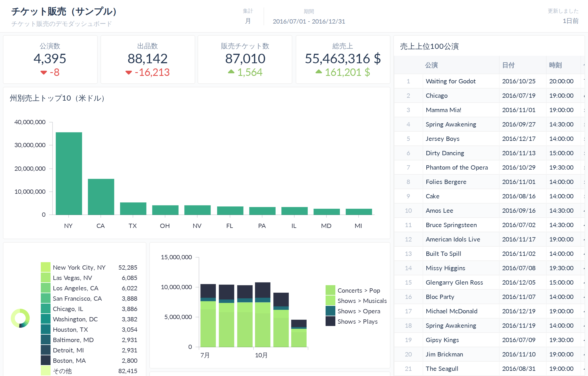This screenshot has height=376, width=588.
Task: Toggle Shows > Musicals legend swatch
Action: [x=330, y=300]
